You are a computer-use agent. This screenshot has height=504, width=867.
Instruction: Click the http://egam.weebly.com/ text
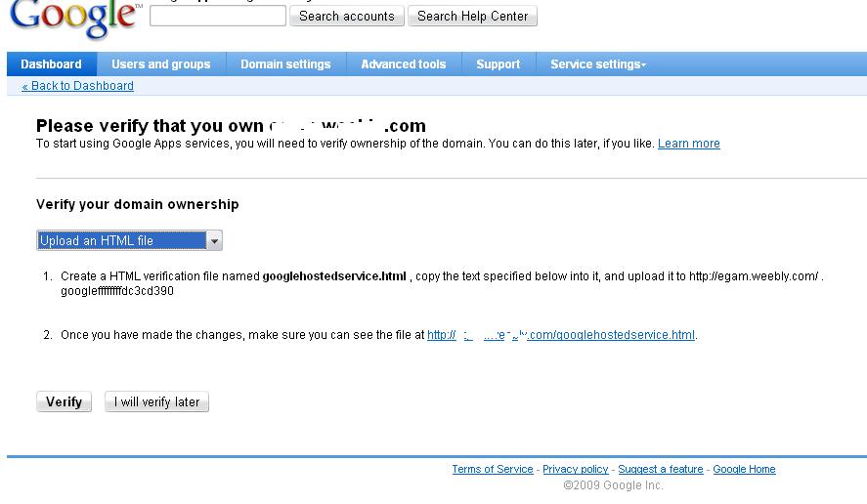point(754,276)
